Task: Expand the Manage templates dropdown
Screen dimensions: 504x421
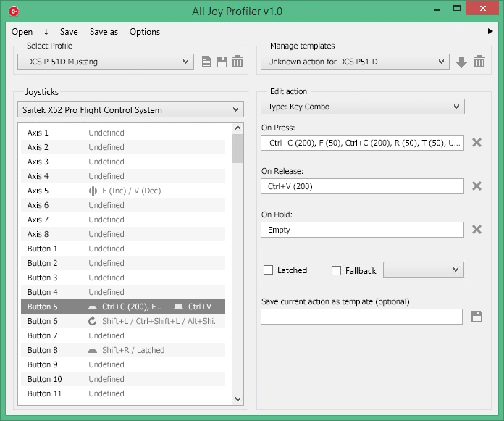Action: coord(355,62)
